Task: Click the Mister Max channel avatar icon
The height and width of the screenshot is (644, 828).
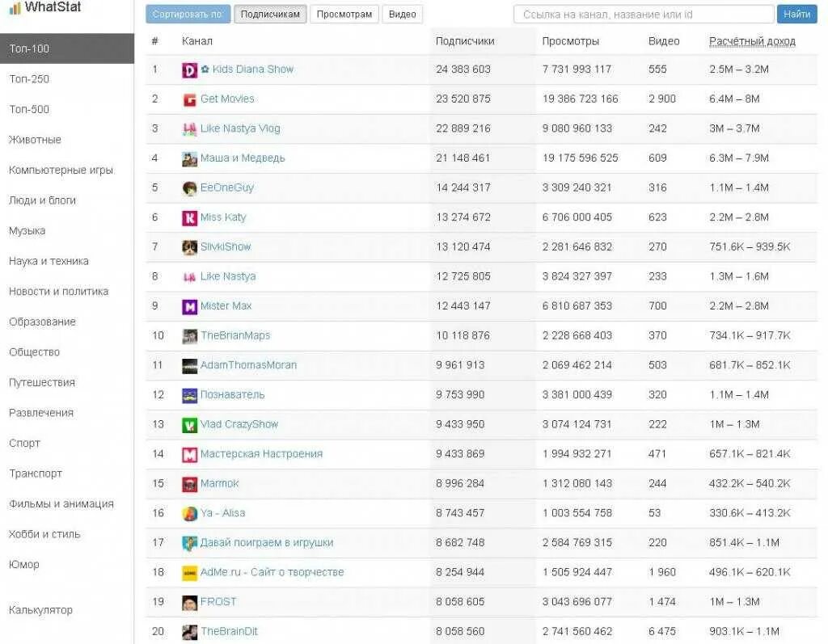Action: [x=189, y=306]
